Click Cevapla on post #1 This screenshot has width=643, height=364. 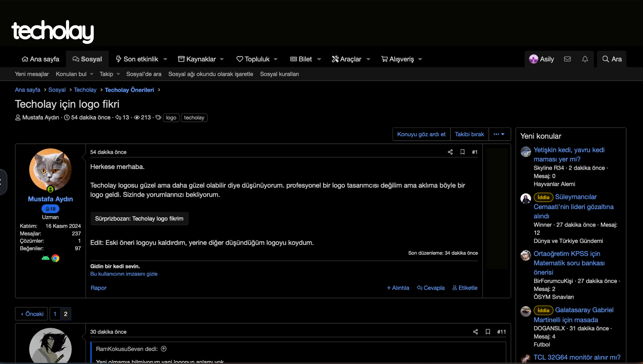431,288
